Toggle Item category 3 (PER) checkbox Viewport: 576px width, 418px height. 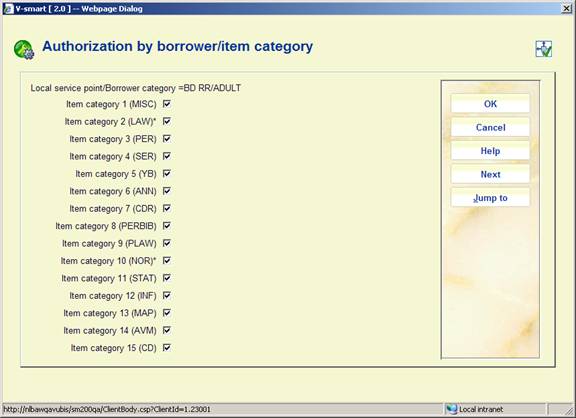click(x=167, y=139)
